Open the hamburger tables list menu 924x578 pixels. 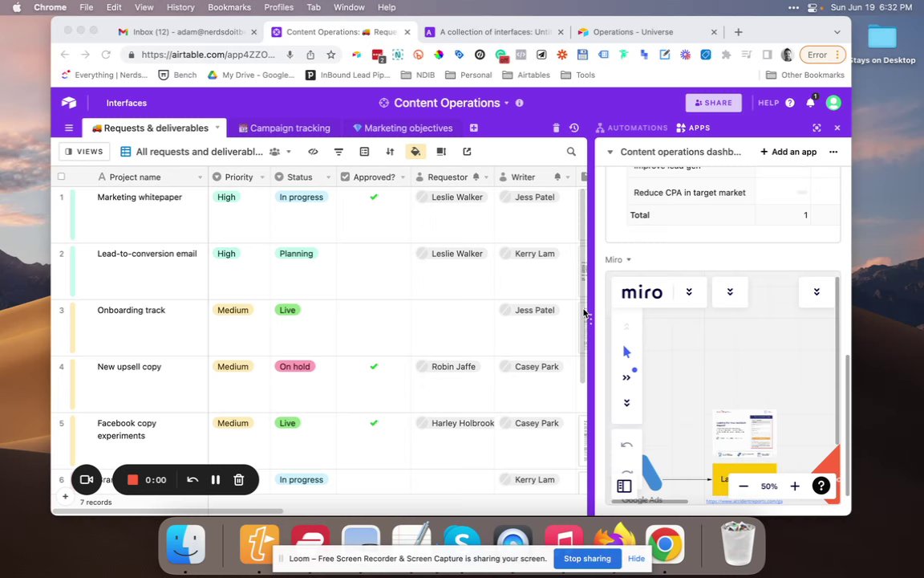coord(69,128)
